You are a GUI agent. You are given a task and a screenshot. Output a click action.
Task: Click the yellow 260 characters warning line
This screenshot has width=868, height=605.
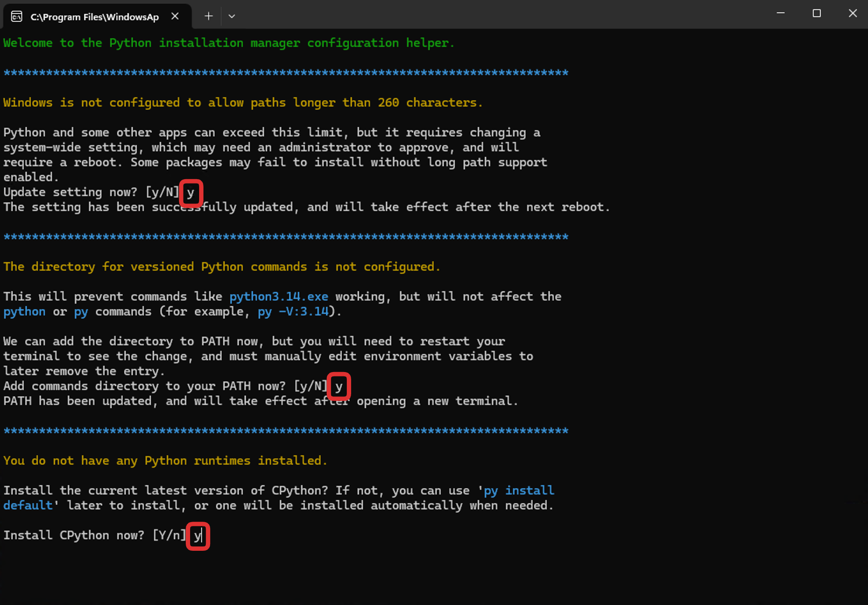tap(243, 103)
